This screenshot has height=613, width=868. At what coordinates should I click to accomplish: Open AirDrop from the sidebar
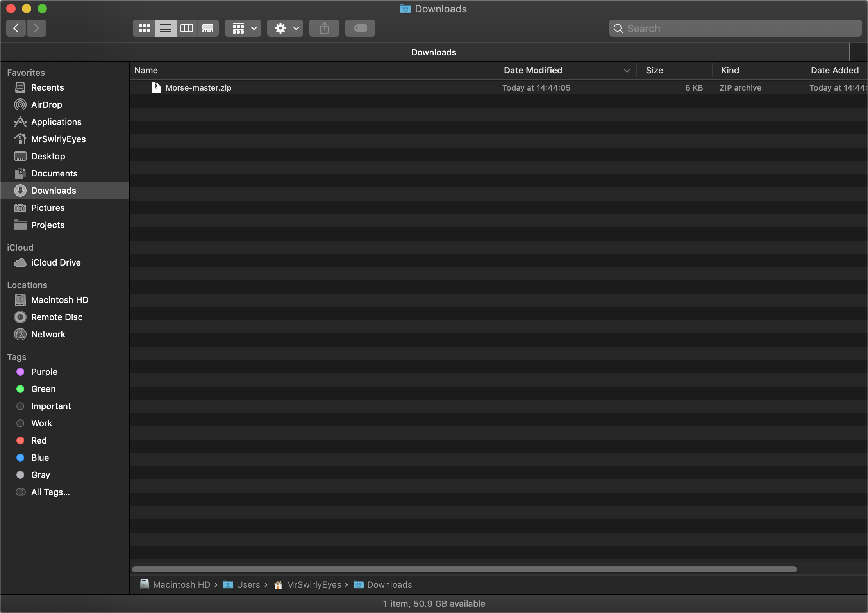click(46, 105)
